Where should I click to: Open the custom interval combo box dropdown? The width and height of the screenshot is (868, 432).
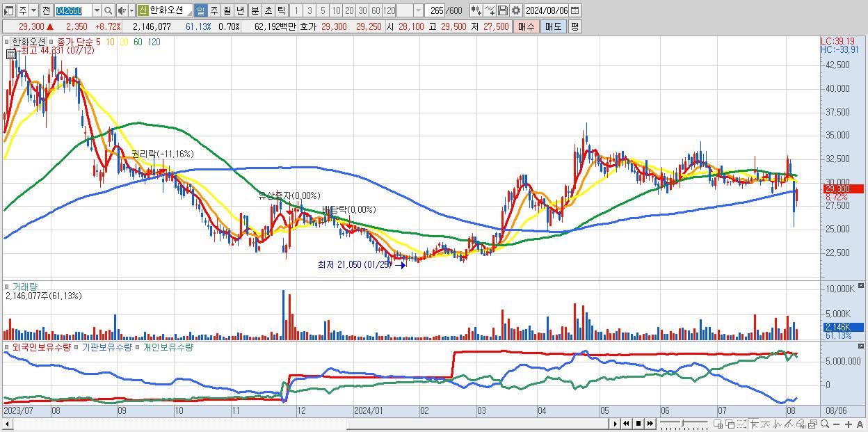click(x=418, y=10)
